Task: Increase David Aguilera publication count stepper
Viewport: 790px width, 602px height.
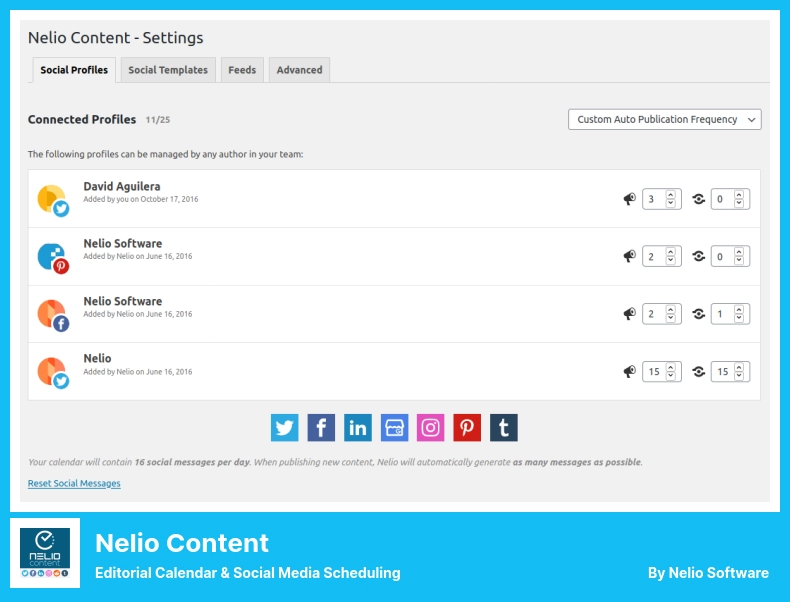Action: (x=671, y=194)
